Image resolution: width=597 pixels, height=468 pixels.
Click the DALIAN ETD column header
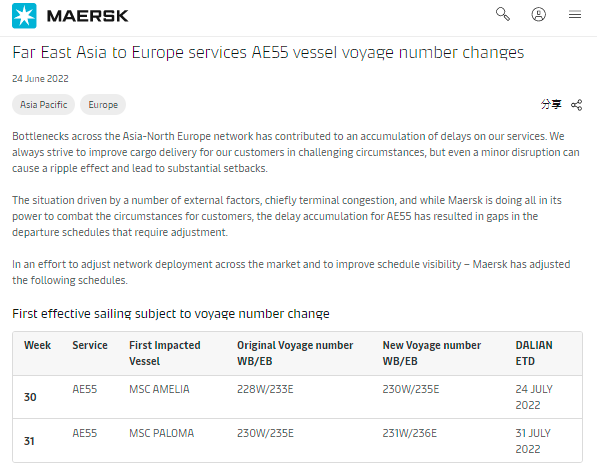tap(534, 353)
